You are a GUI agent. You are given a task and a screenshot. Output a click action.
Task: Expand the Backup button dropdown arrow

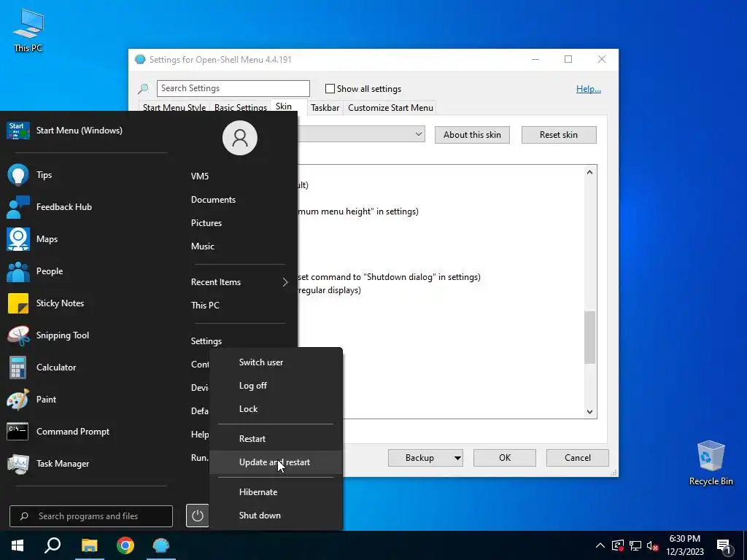457,458
